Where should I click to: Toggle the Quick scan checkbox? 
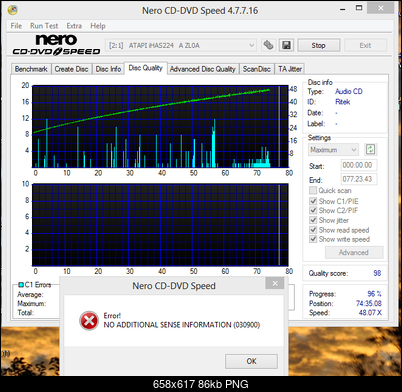pos(313,190)
